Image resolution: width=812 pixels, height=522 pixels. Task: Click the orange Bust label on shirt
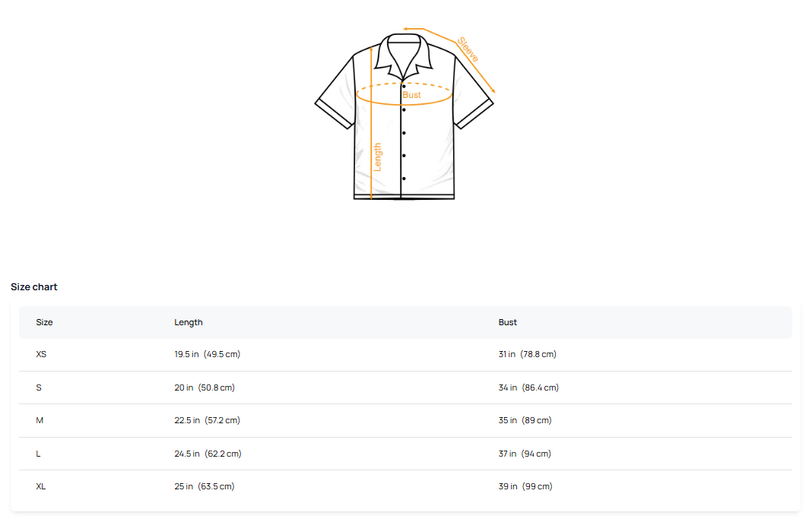(411, 95)
